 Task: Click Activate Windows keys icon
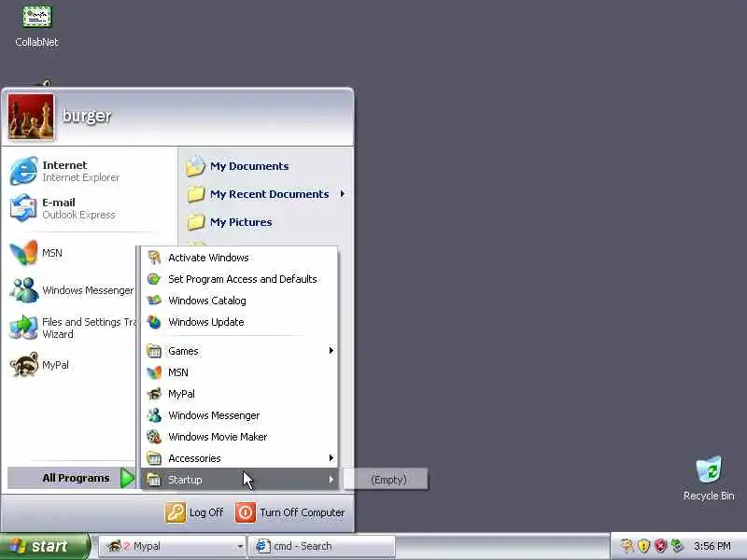point(154,258)
